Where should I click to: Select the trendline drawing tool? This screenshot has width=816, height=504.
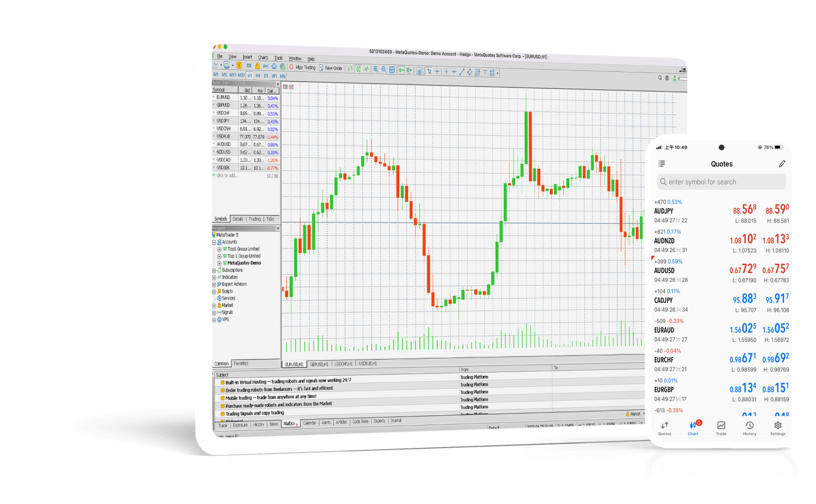click(x=461, y=71)
